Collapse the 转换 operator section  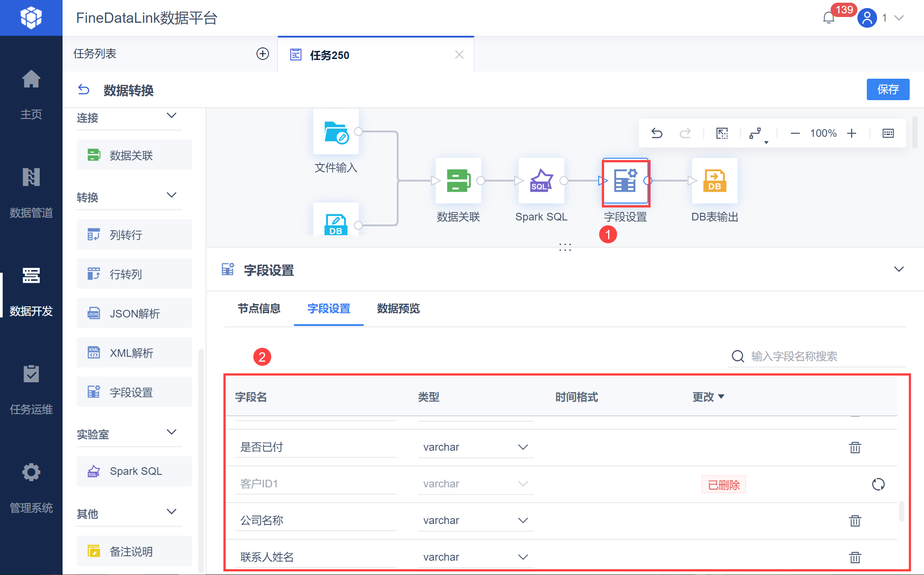(172, 195)
